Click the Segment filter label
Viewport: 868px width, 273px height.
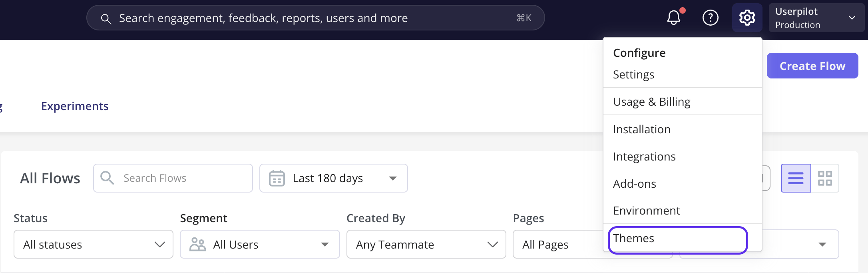click(x=203, y=218)
